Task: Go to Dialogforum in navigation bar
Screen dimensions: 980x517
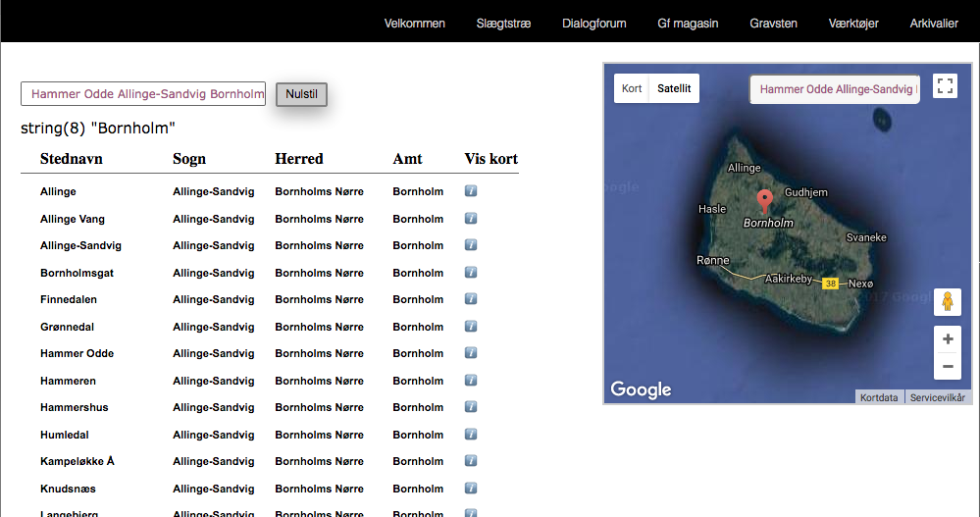Action: click(x=593, y=24)
